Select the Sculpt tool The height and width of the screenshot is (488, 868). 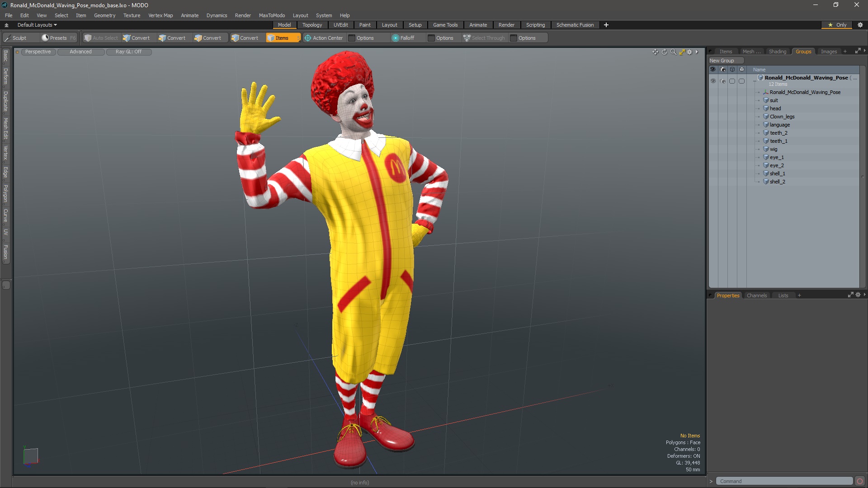pyautogui.click(x=20, y=38)
